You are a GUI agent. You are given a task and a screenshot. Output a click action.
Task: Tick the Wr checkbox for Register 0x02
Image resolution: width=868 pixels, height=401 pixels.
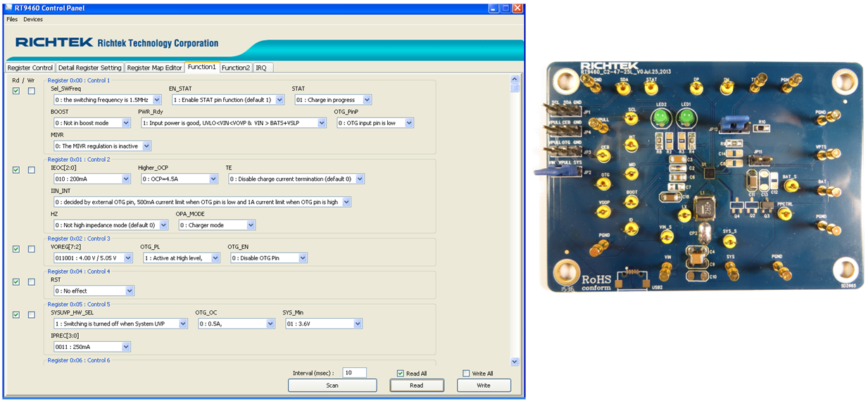pyautogui.click(x=31, y=249)
